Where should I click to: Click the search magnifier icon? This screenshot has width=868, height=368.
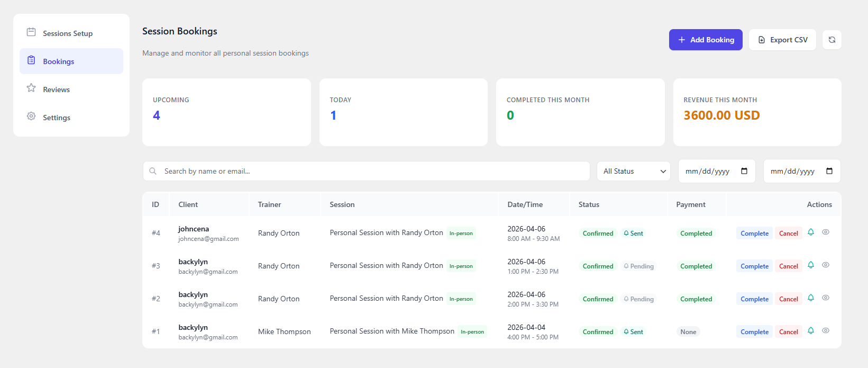(153, 171)
